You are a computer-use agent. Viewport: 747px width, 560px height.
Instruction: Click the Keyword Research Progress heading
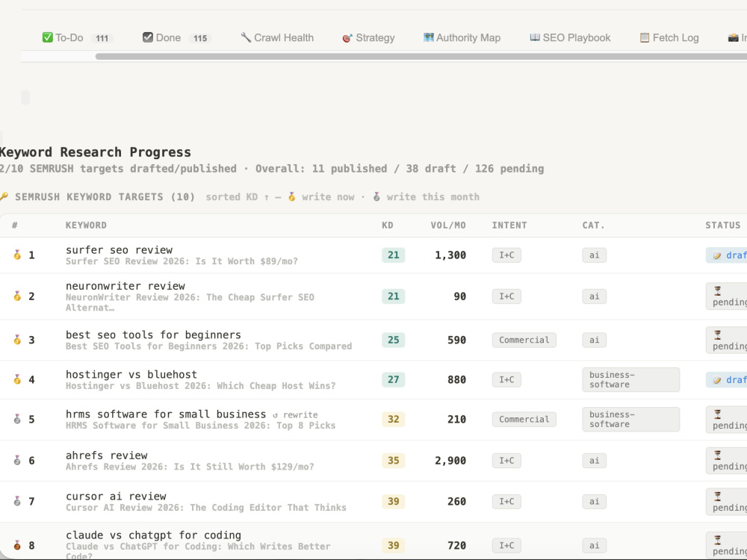point(96,152)
